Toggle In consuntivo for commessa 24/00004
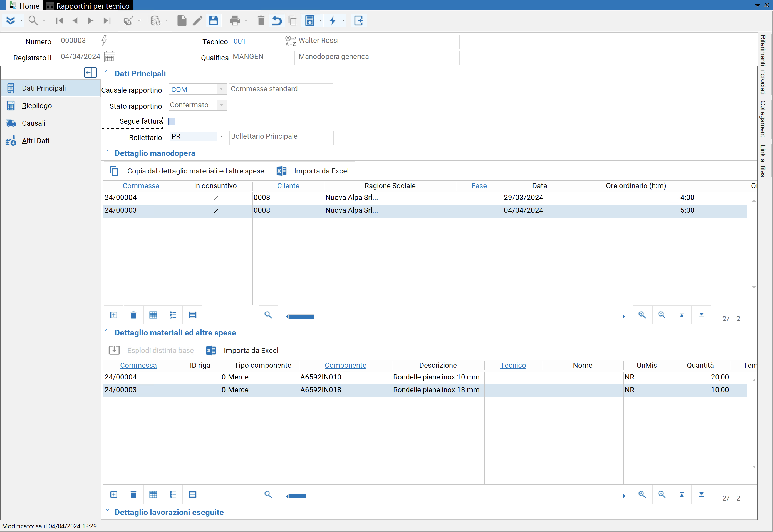This screenshot has height=532, width=773. tap(215, 198)
